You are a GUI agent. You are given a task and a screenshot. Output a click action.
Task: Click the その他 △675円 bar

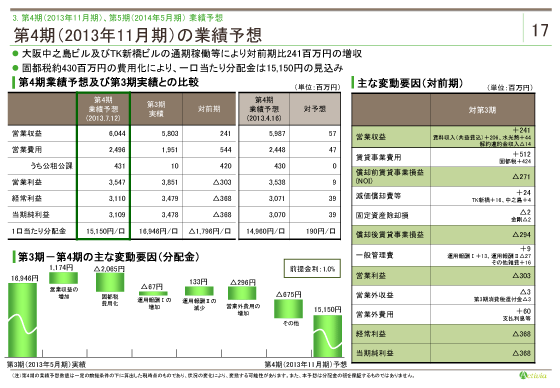point(288,309)
